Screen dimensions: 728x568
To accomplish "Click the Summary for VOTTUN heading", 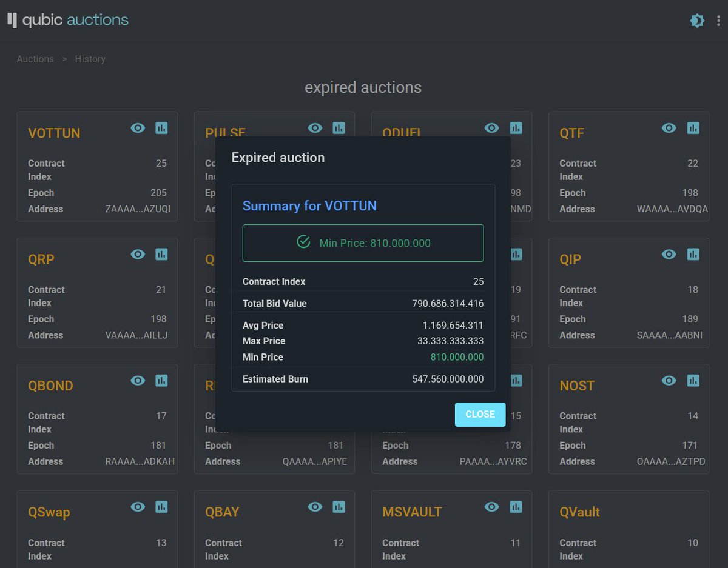I will [309, 205].
